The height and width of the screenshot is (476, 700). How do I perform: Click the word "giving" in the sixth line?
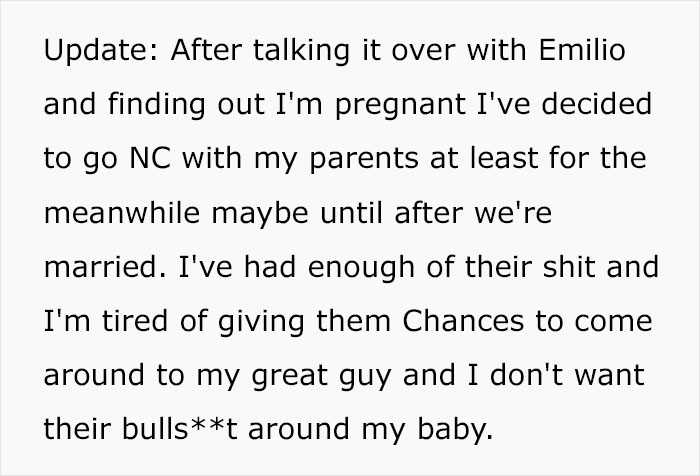click(x=261, y=323)
